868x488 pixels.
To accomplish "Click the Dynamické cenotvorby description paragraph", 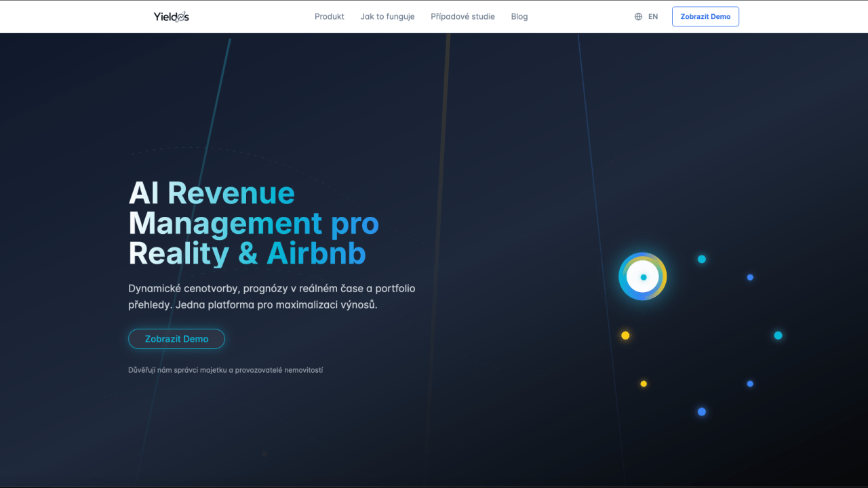I will pos(272,297).
